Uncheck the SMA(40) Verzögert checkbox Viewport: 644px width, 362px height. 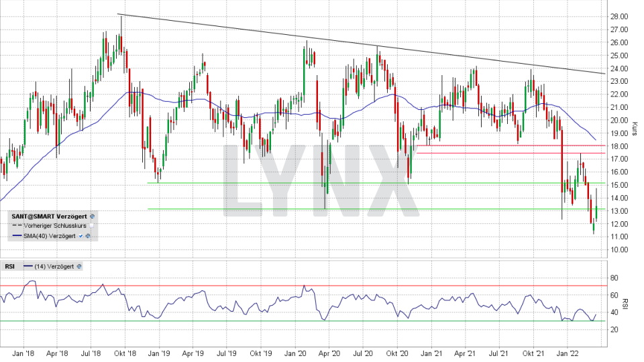click(81, 236)
